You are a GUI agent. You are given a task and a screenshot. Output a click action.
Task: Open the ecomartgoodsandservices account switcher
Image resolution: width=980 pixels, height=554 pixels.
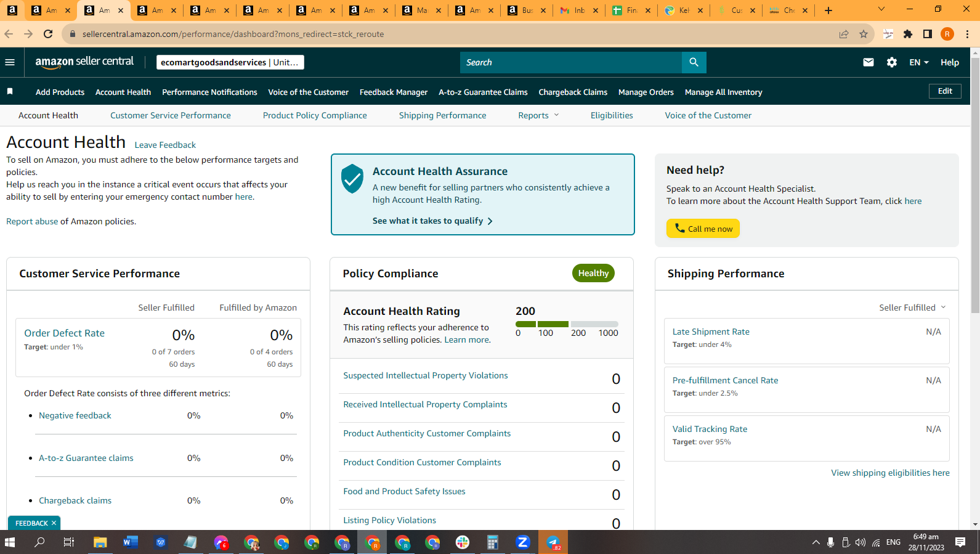coord(230,62)
